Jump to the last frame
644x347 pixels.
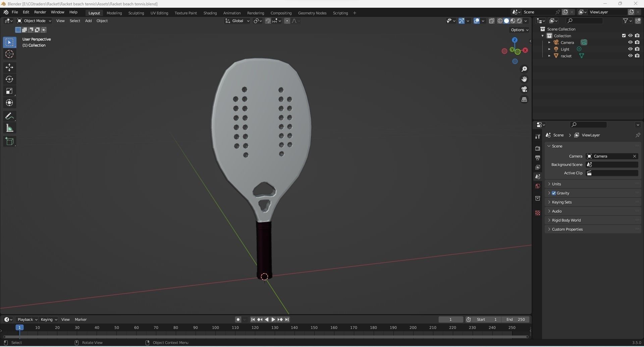[x=287, y=320]
